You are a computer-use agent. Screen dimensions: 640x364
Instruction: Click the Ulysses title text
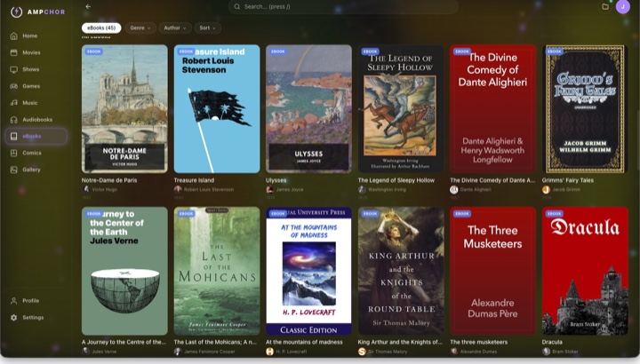276,180
